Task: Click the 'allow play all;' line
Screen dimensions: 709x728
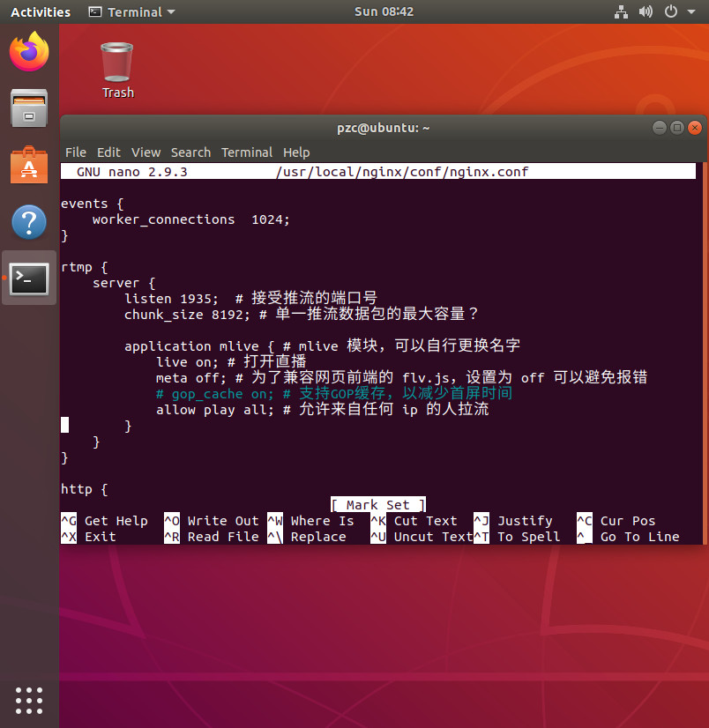Action: (x=322, y=410)
